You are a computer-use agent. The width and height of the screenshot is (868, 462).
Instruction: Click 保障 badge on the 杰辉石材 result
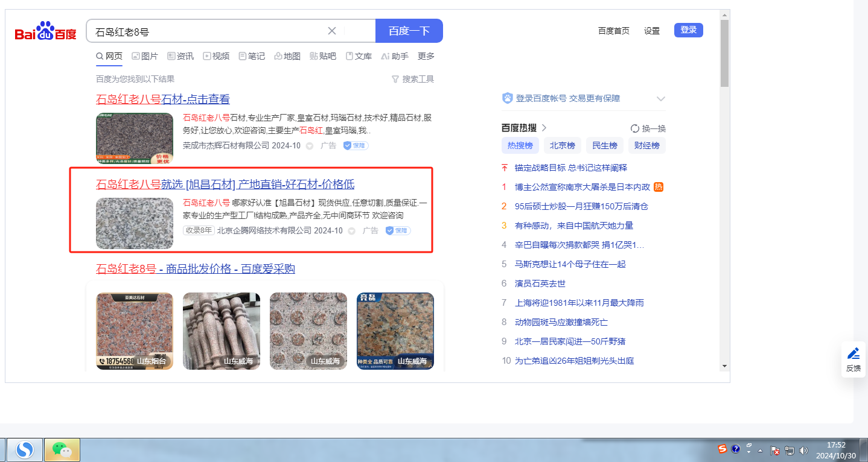point(356,145)
